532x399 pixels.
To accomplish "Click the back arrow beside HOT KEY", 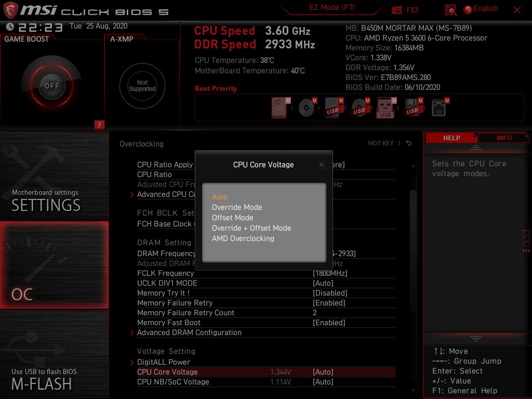I will [x=408, y=143].
